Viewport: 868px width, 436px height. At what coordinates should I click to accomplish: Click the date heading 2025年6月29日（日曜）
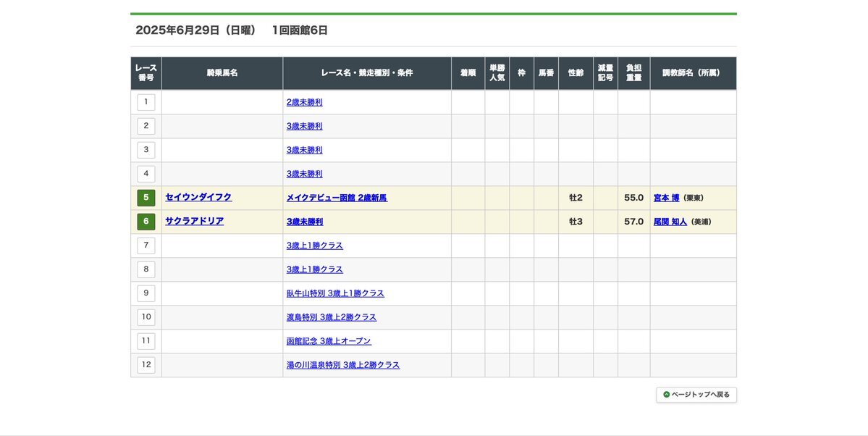point(196,30)
